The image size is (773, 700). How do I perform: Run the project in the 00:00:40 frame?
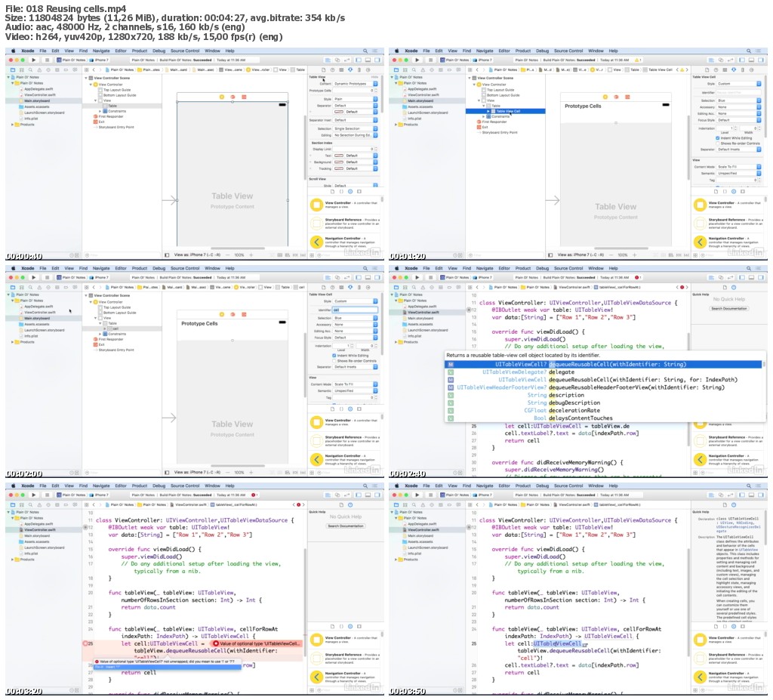coord(33,60)
